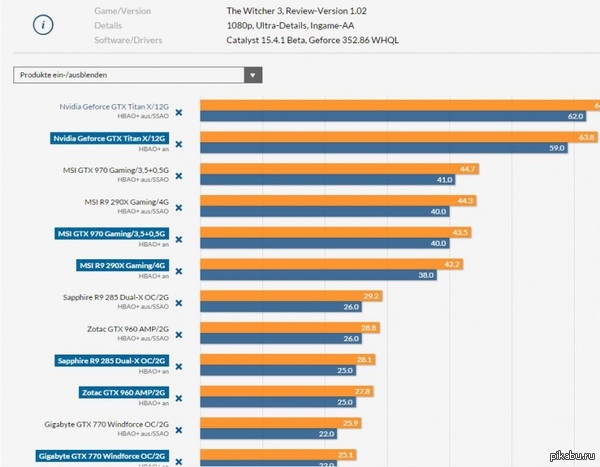Remove highlighted Titan X HBAO+ an row with X
The height and width of the screenshot is (467, 600).
[179, 144]
